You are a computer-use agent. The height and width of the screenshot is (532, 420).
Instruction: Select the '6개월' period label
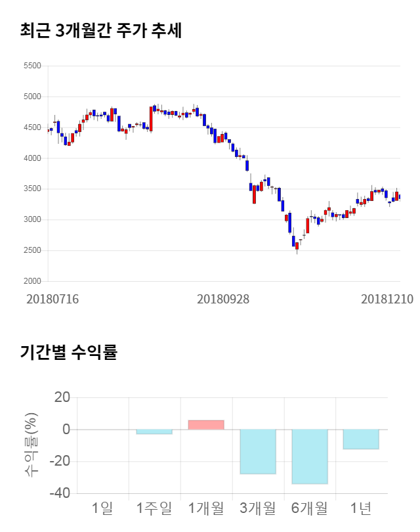pos(310,508)
